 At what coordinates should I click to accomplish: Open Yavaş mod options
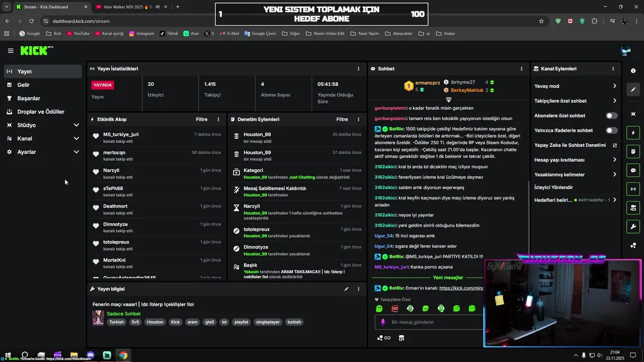[576, 86]
